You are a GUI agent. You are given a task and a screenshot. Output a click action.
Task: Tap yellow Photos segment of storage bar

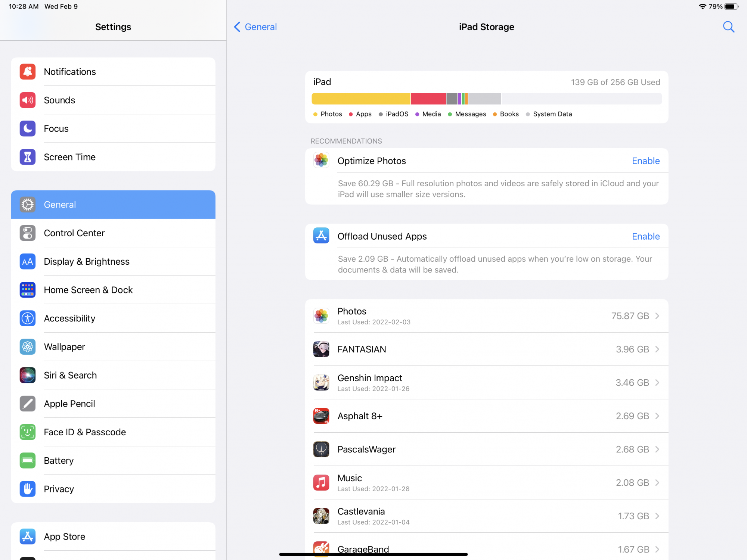point(361,99)
